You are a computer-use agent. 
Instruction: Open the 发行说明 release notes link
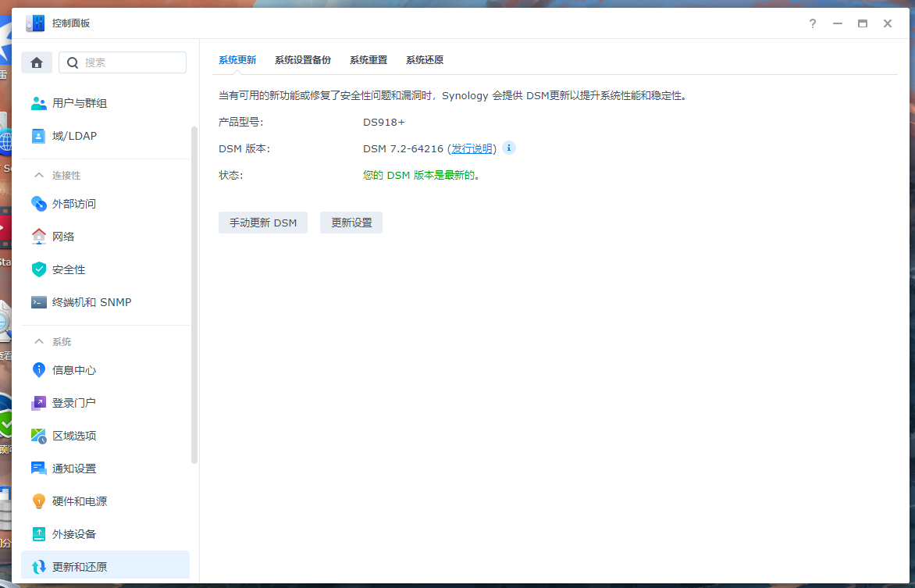pos(472,148)
